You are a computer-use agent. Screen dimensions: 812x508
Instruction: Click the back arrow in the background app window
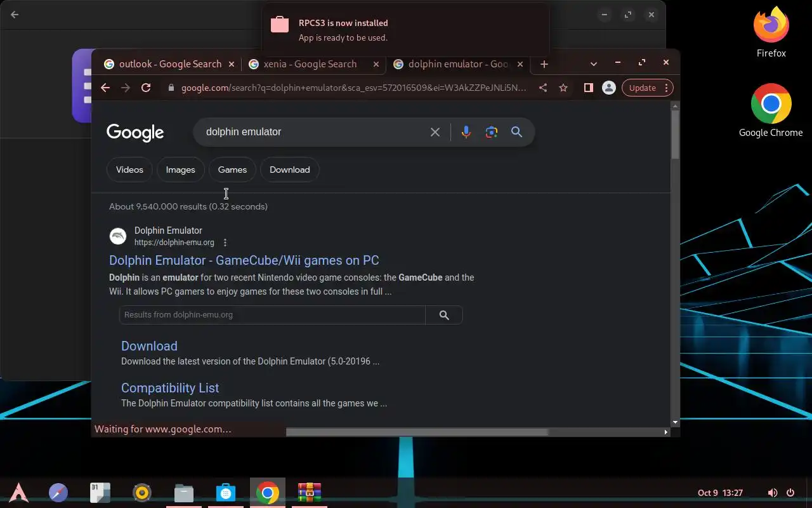point(15,15)
